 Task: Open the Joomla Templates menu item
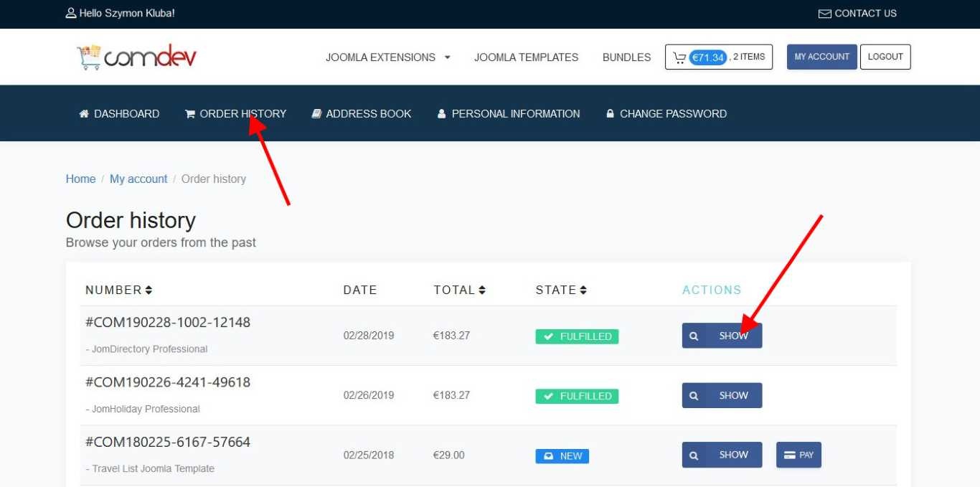pyautogui.click(x=526, y=57)
